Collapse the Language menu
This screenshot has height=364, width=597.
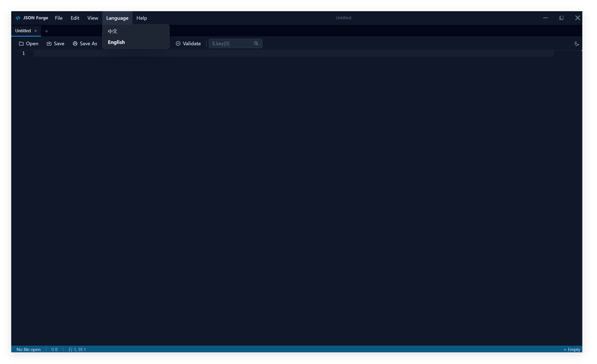(x=117, y=18)
